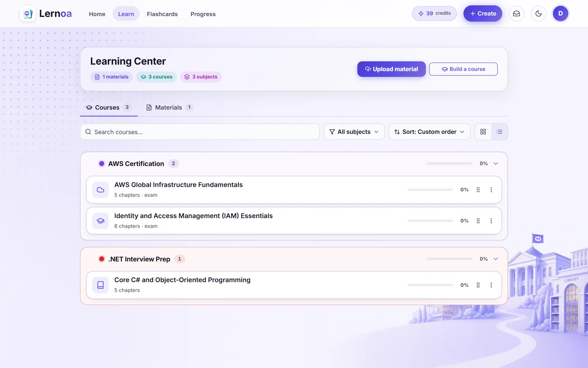The width and height of the screenshot is (588, 368).
Task: Click "5 chapters" under Core C# course
Action: pyautogui.click(x=127, y=290)
